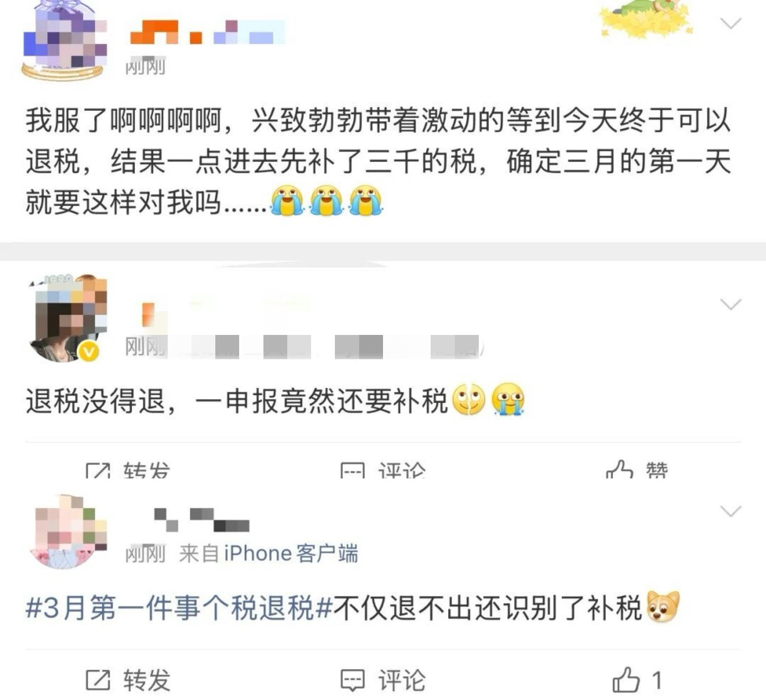
Task: Open the #3月第一件事个税退税# hashtag link
Action: coord(179,609)
